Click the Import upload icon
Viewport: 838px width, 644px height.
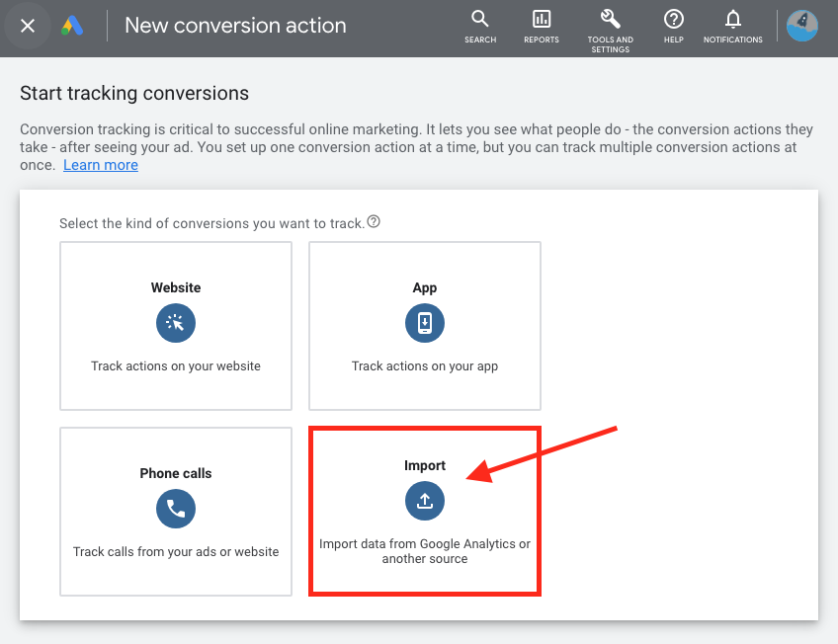pyautogui.click(x=425, y=501)
